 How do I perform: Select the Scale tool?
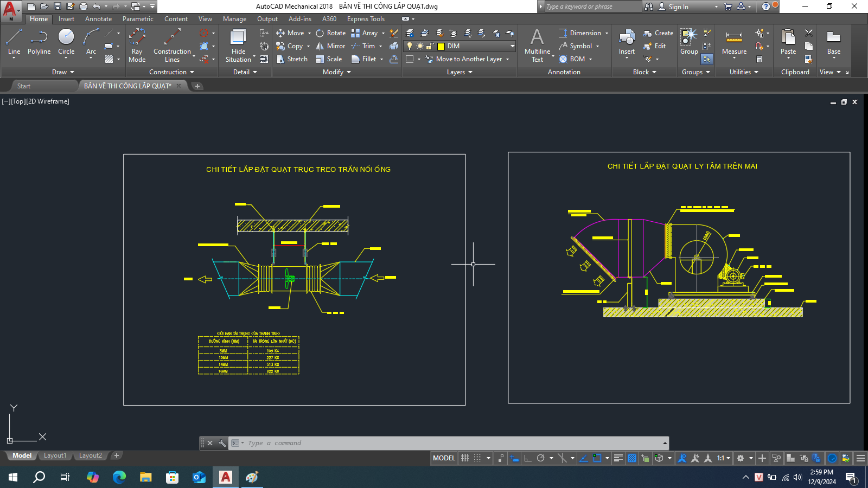[329, 59]
